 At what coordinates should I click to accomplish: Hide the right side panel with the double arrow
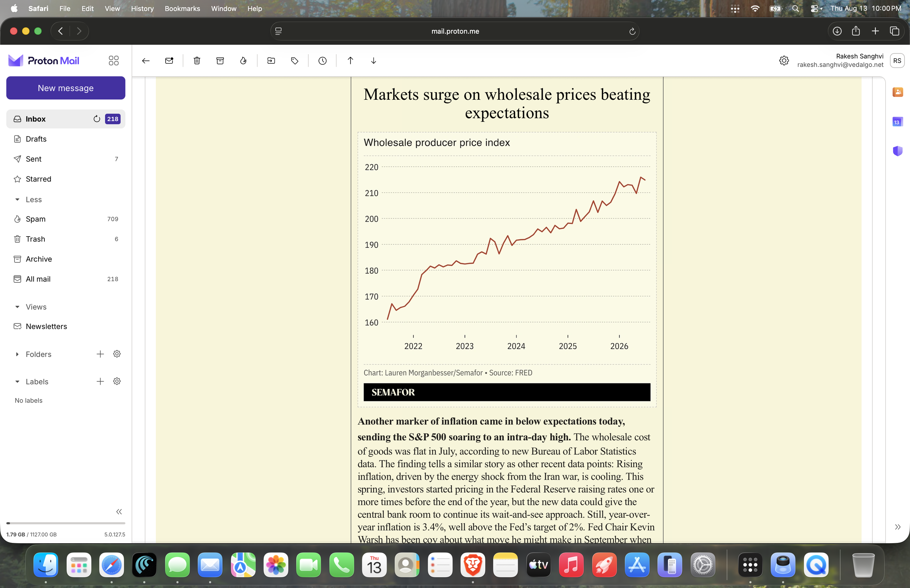[x=897, y=527]
